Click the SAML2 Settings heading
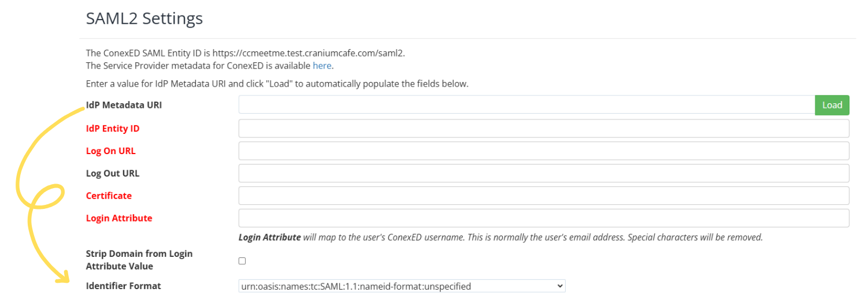Image resolution: width=868 pixels, height=303 pixels. coord(144,18)
